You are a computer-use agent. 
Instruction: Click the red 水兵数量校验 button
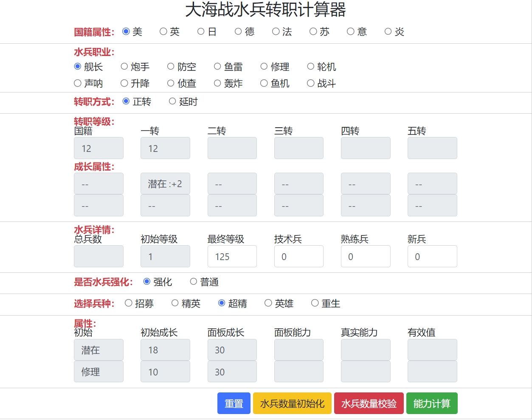tap(369, 403)
